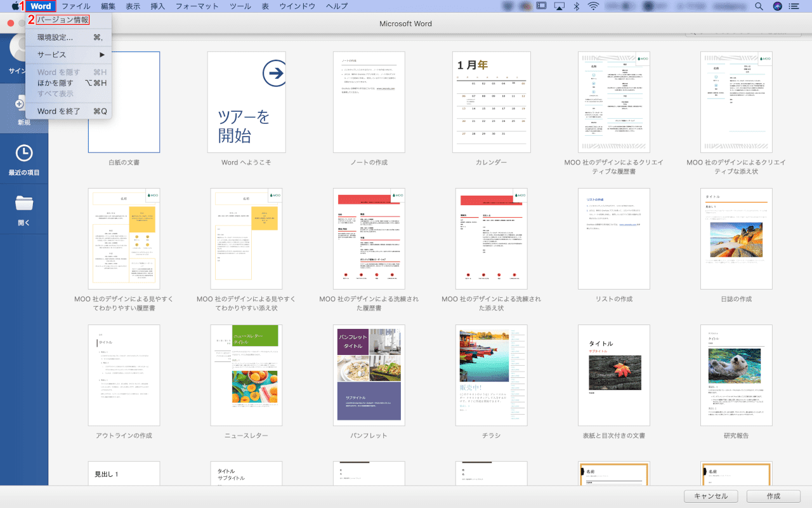This screenshot has height=508, width=812.
Task: Select the 見出し 1 template thumbnail
Action: [x=124, y=473]
